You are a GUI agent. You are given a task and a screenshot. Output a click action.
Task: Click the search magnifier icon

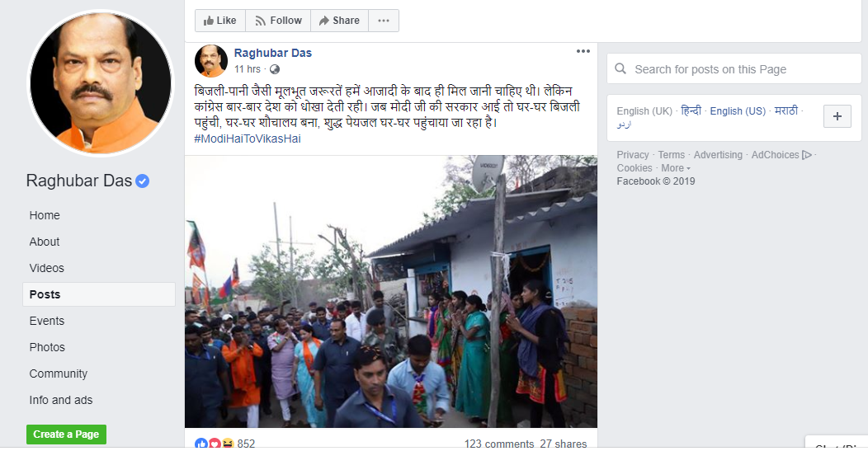(x=620, y=68)
